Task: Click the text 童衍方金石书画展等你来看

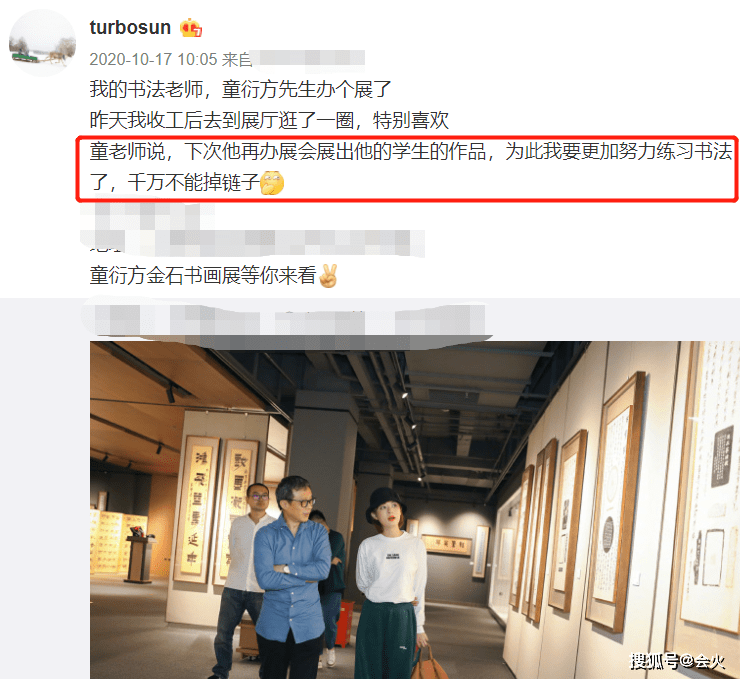Action: pos(203,275)
